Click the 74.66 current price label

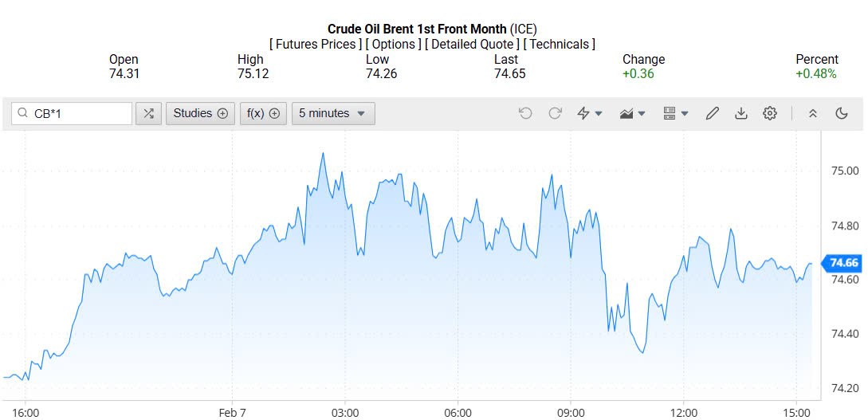tap(843, 263)
